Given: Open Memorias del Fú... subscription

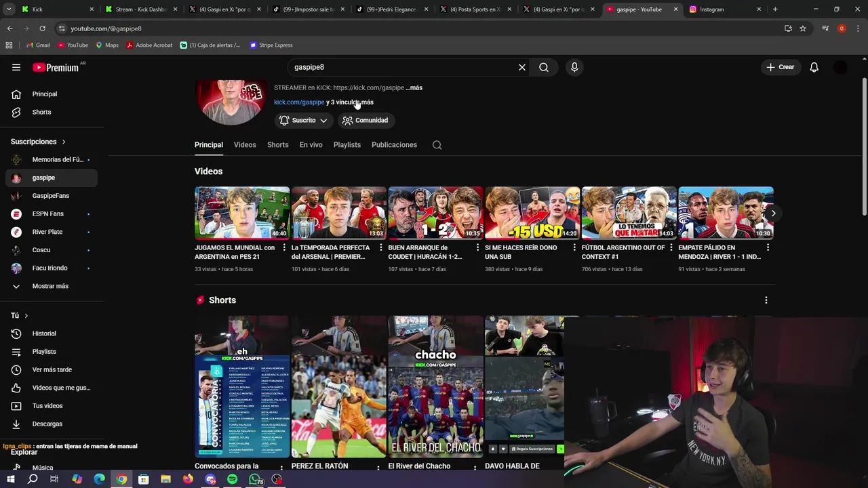Looking at the screenshot, I should (x=52, y=160).
